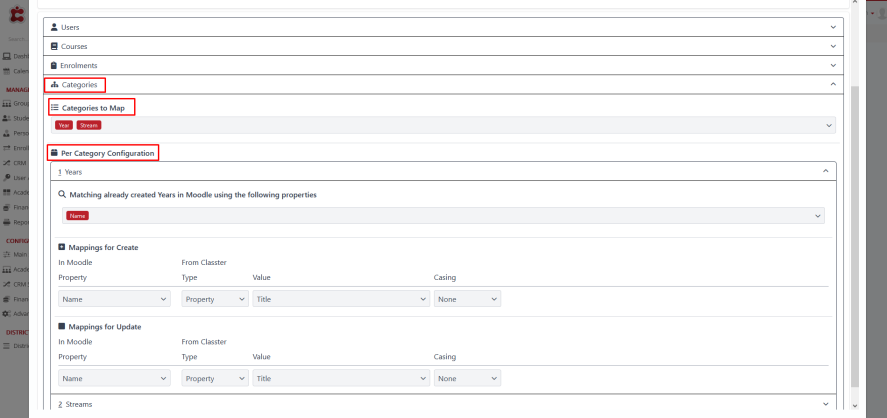The width and height of the screenshot is (887, 418).
Task: Click the red Name tag in matching properties
Action: (x=77, y=216)
